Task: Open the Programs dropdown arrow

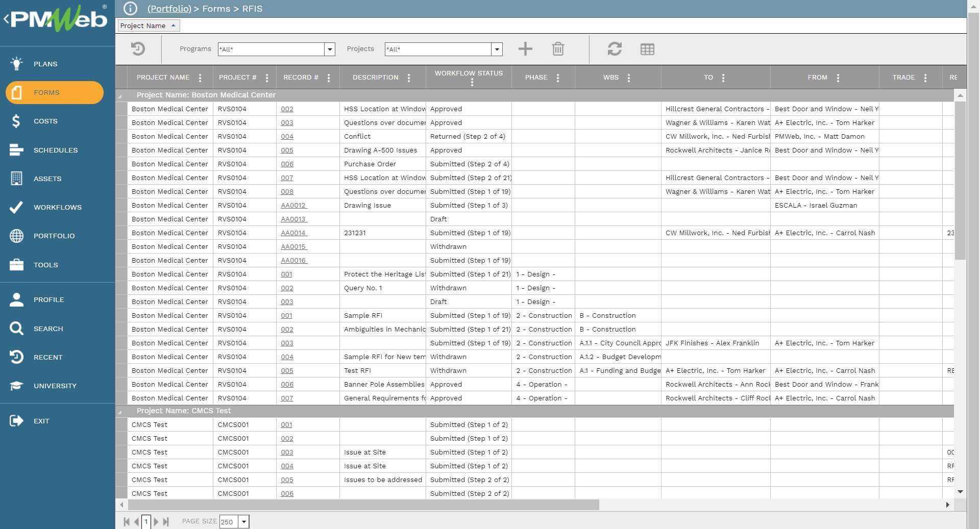Action: point(330,49)
